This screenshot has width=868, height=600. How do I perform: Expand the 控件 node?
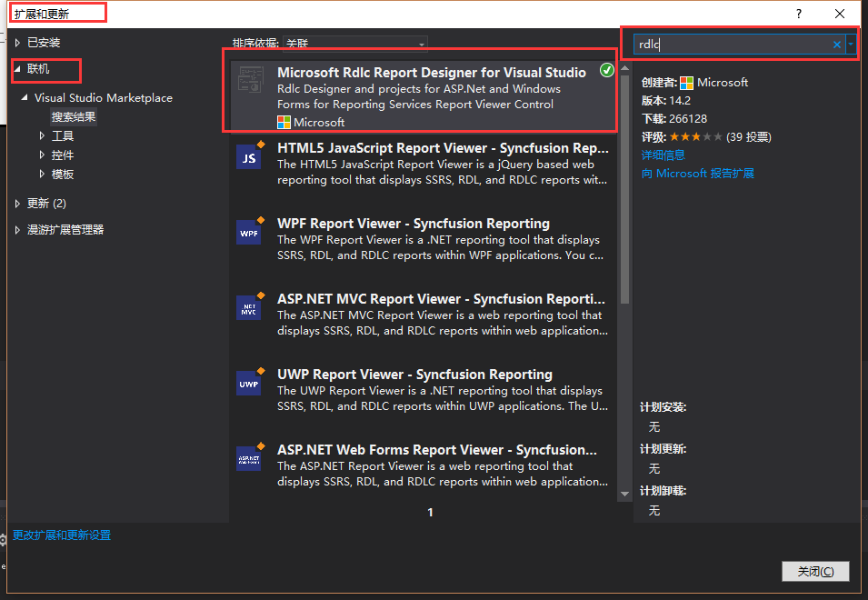coord(42,155)
